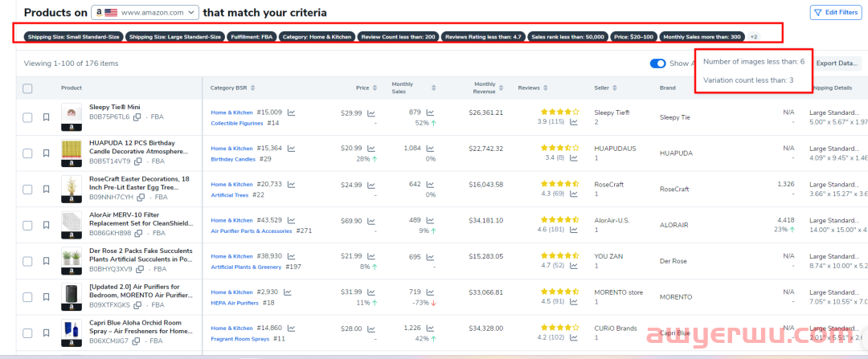Open Fragrant Room Sprays subcategory link
The image size is (868, 359).
240,339
